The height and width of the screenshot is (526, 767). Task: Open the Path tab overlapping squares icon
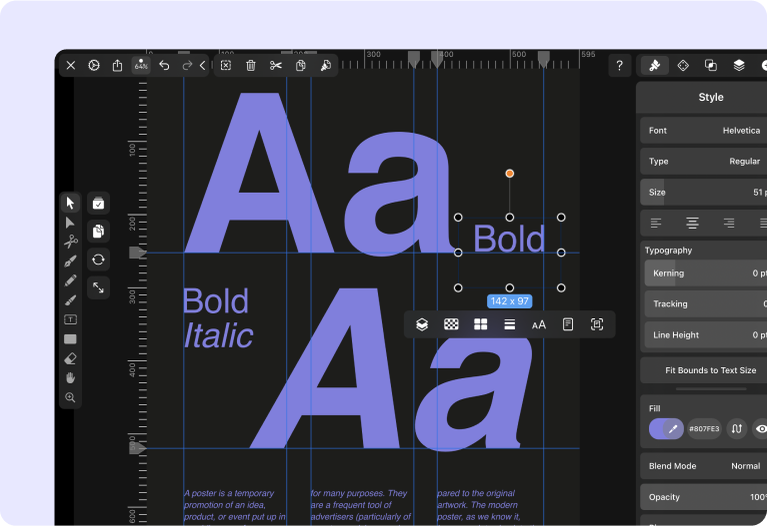tap(711, 66)
